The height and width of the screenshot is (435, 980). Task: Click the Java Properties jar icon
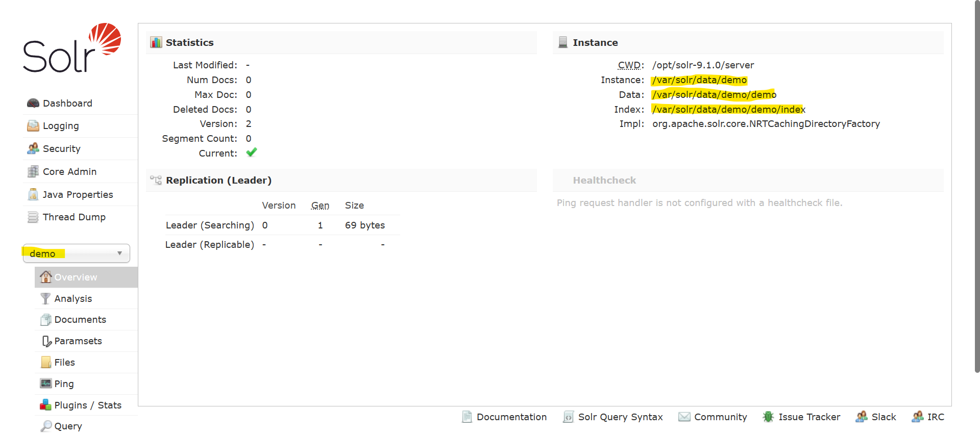[x=33, y=194]
